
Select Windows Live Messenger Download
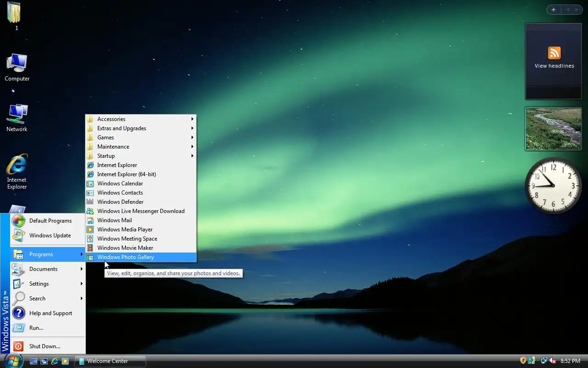(x=141, y=211)
